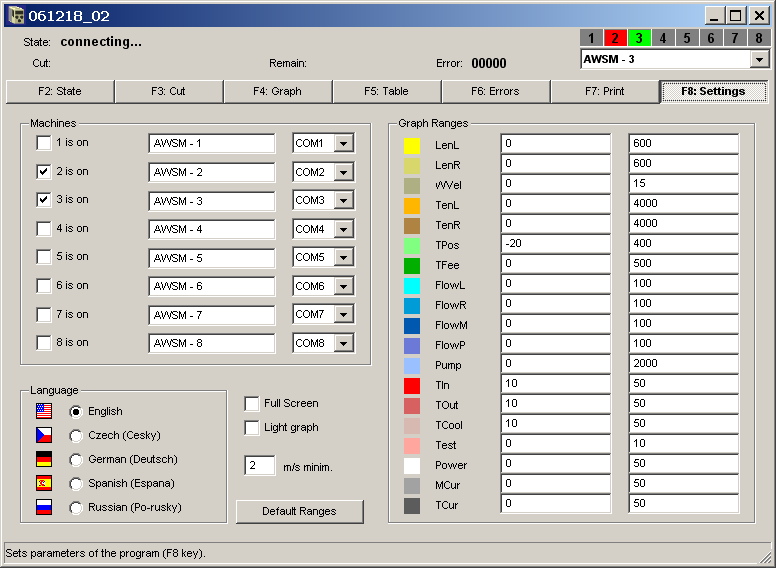Go to the F2: State tab
Viewport: 776px width, 568px height.
(x=60, y=92)
